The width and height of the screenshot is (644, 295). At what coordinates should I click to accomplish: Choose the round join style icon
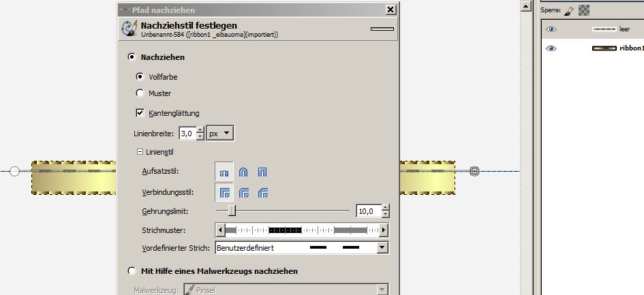tap(243, 192)
